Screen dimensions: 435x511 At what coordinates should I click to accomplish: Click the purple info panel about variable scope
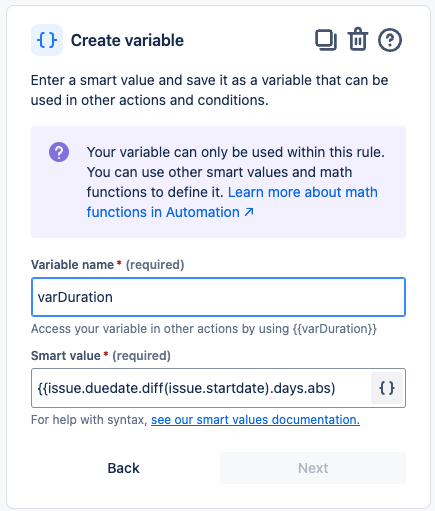tap(218, 182)
